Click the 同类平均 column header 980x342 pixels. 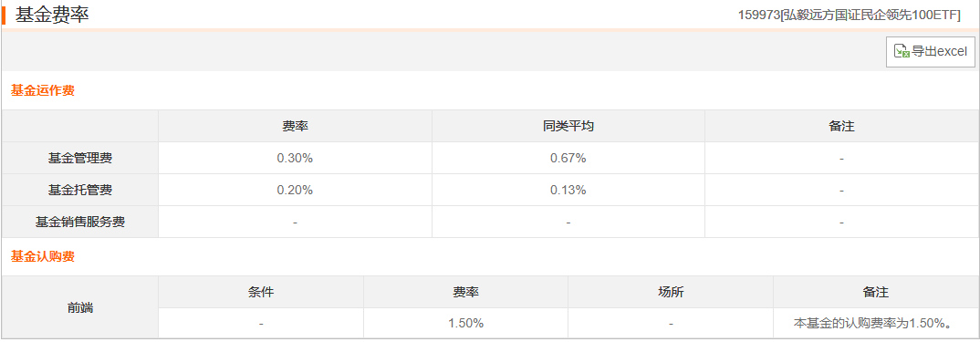(x=568, y=126)
